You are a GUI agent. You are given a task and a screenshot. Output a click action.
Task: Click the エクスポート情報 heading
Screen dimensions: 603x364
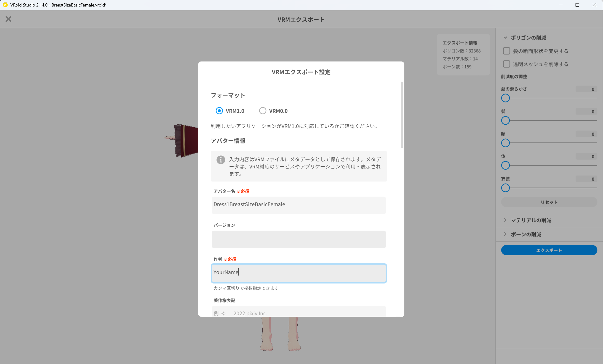point(460,43)
